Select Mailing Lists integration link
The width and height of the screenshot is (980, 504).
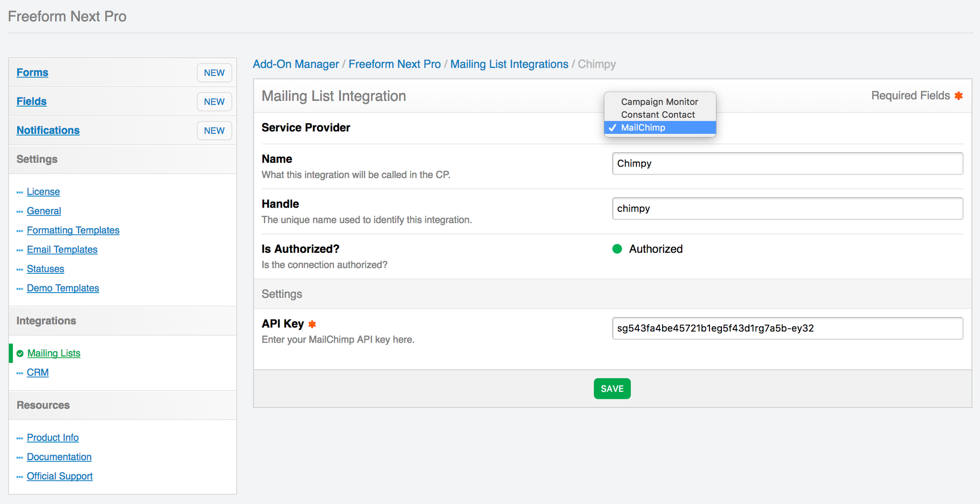click(x=54, y=353)
